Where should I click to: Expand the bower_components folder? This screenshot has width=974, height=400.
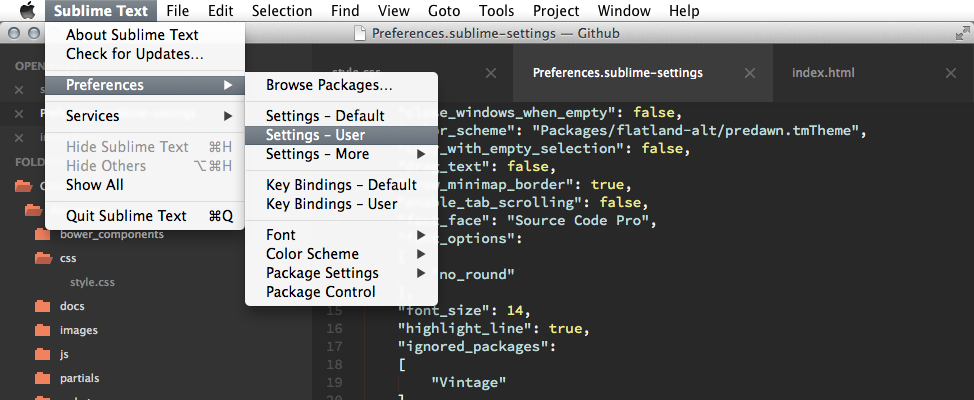(x=112, y=234)
